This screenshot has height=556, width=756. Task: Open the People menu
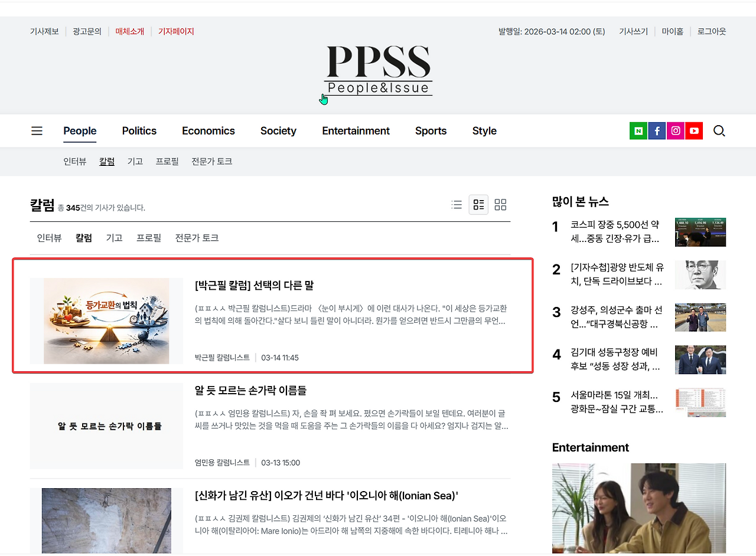(80, 131)
